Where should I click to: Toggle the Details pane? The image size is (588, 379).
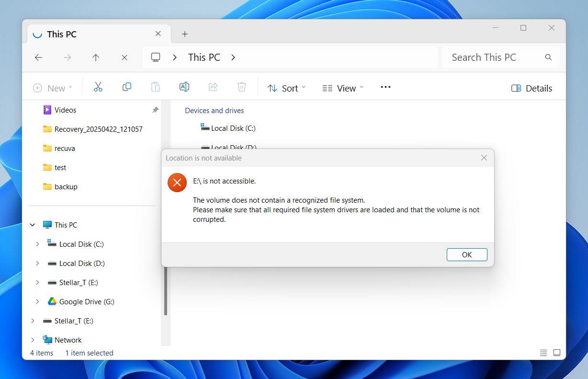coord(531,88)
